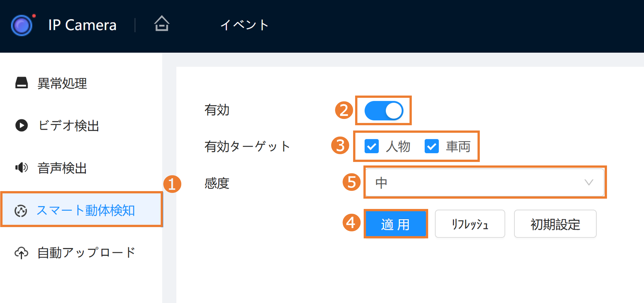
Task: Click the IP Camera logo icon
Action: tap(22, 25)
